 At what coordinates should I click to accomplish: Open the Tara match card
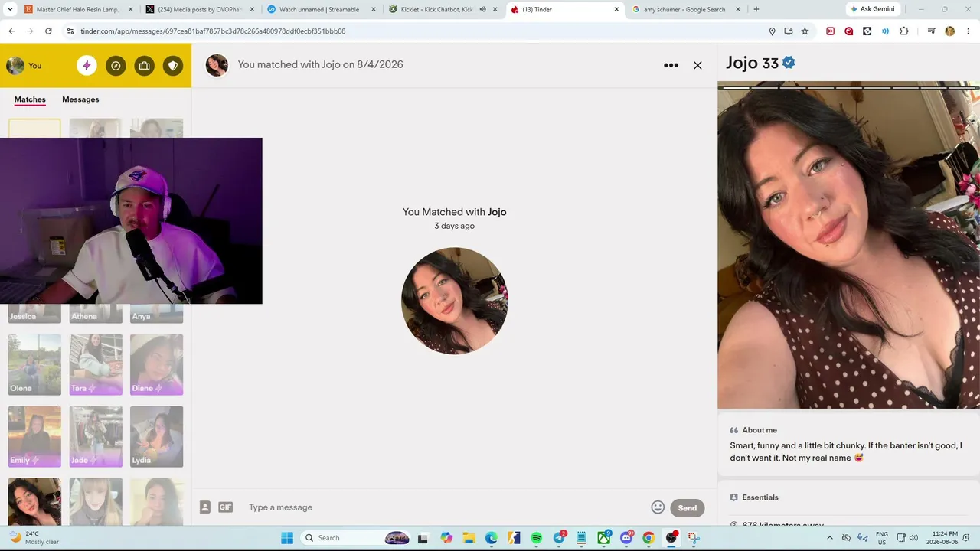[96, 364]
